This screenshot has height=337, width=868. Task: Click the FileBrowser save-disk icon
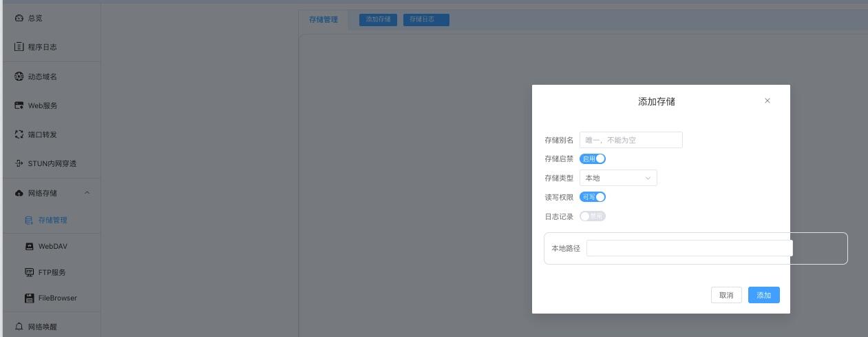pyautogui.click(x=29, y=298)
